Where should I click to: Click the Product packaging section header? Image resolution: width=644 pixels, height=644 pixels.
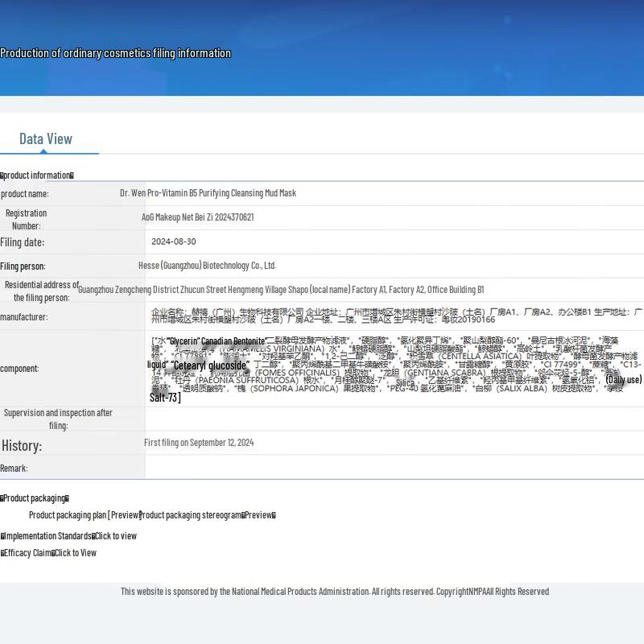[35, 498]
